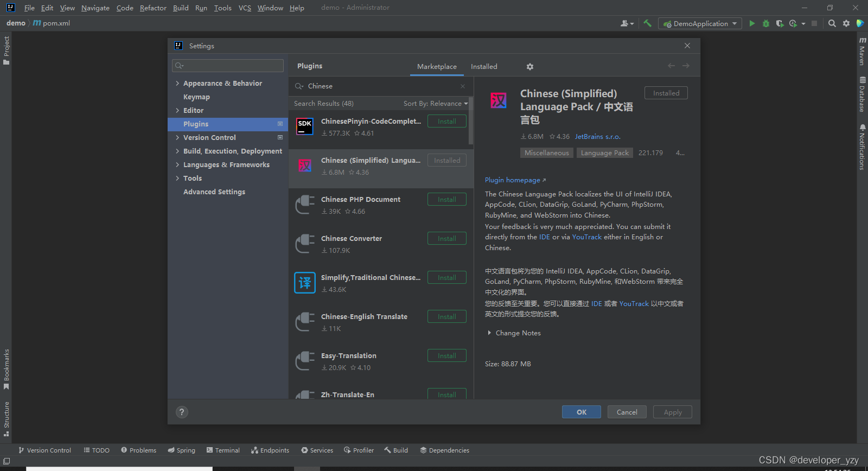The image size is (868, 471).
Task: Expand Appearance & Behavior settings node
Action: click(x=177, y=83)
